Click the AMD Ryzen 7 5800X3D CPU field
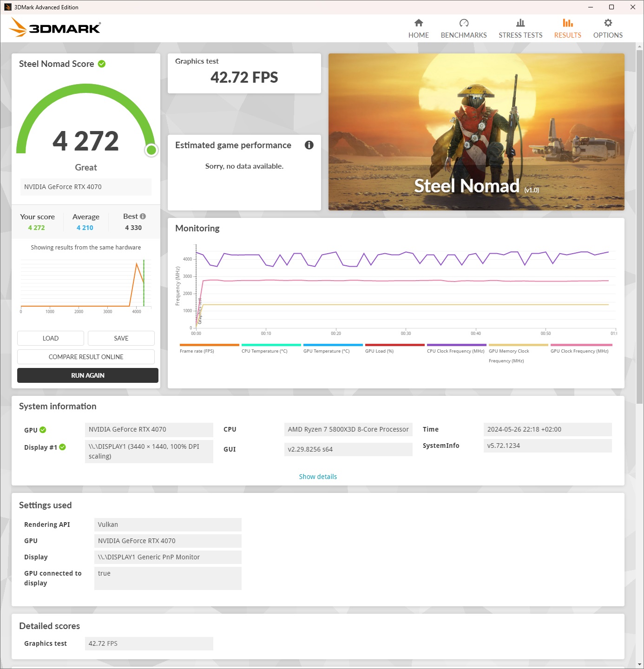 [348, 429]
